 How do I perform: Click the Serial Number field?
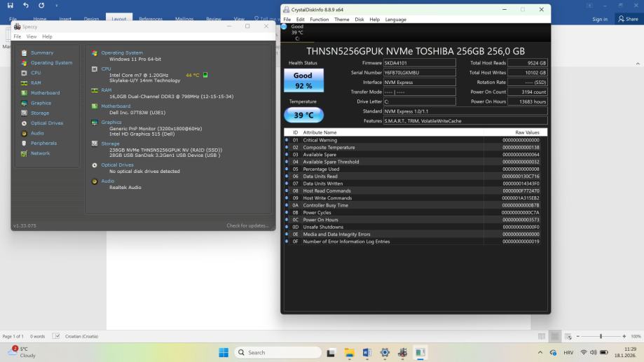click(419, 73)
